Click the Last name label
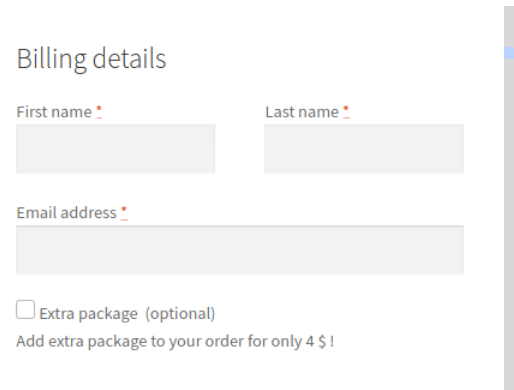Screen dimensions: 514x390 pyautogui.click(x=302, y=112)
